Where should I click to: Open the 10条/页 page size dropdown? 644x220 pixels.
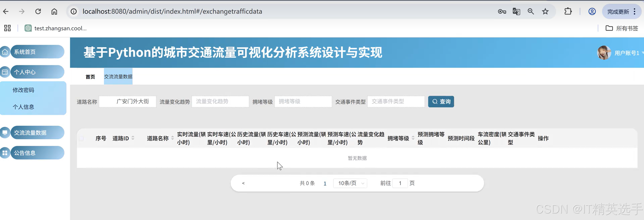[350, 183]
